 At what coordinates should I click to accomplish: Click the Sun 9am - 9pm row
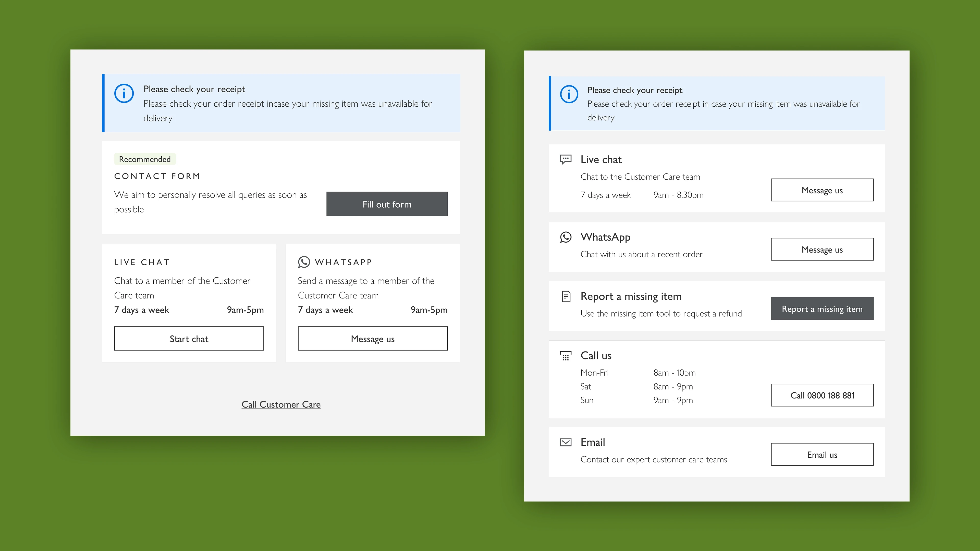pyautogui.click(x=636, y=400)
